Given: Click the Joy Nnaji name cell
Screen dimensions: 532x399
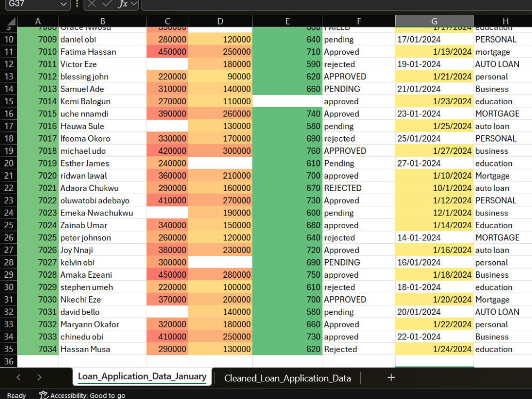Looking at the screenshot, I should (x=103, y=250).
